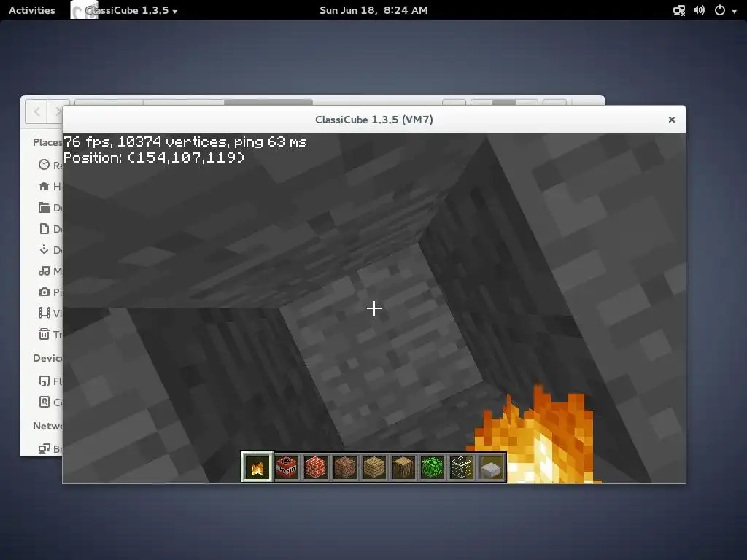Open Trash in the Files sidebar
Image resolution: width=747 pixels, height=560 pixels.
point(50,334)
